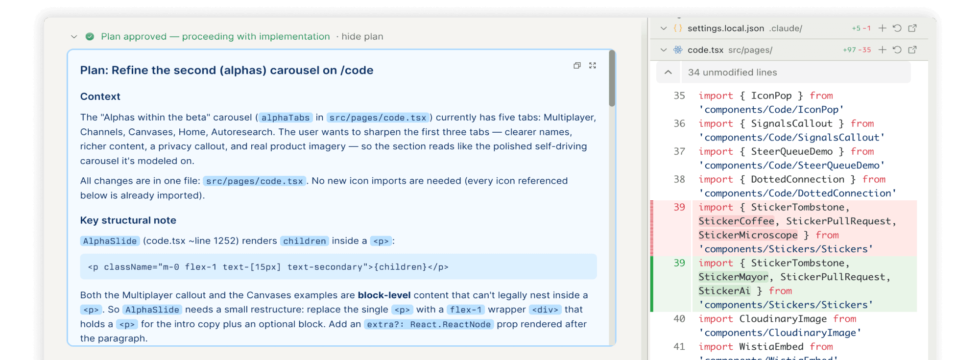Click the +5 -1 change count
Viewport: 980px width, 360px height.
(861, 28)
